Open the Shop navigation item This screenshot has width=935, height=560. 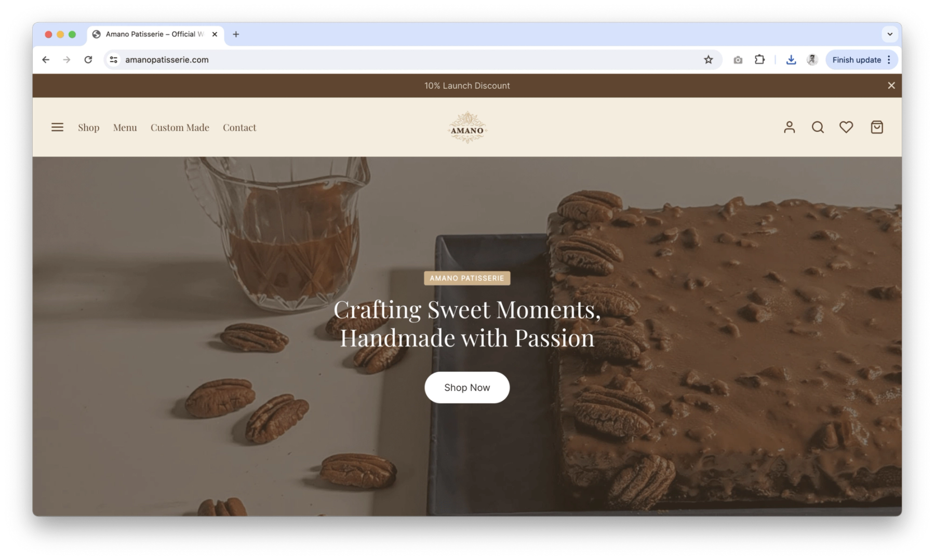click(89, 127)
